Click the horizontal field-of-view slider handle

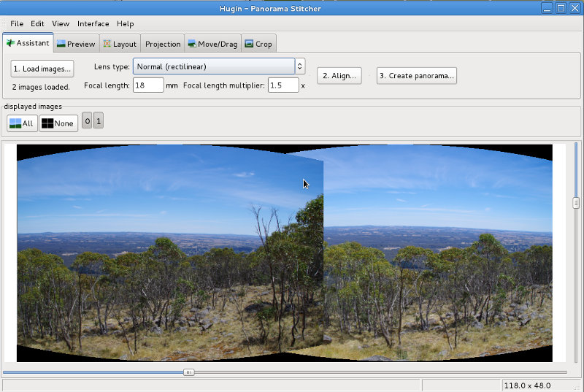tap(189, 372)
